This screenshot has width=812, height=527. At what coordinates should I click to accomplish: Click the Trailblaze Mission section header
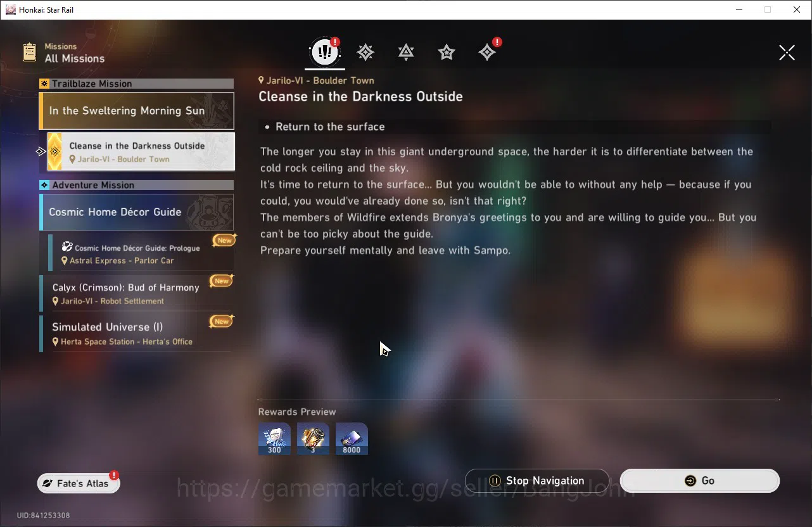(x=137, y=84)
